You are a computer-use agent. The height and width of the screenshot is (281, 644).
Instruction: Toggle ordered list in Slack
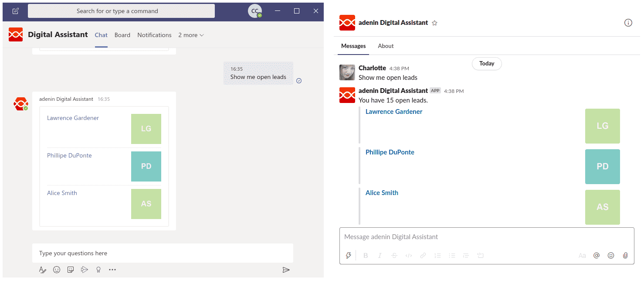438,256
